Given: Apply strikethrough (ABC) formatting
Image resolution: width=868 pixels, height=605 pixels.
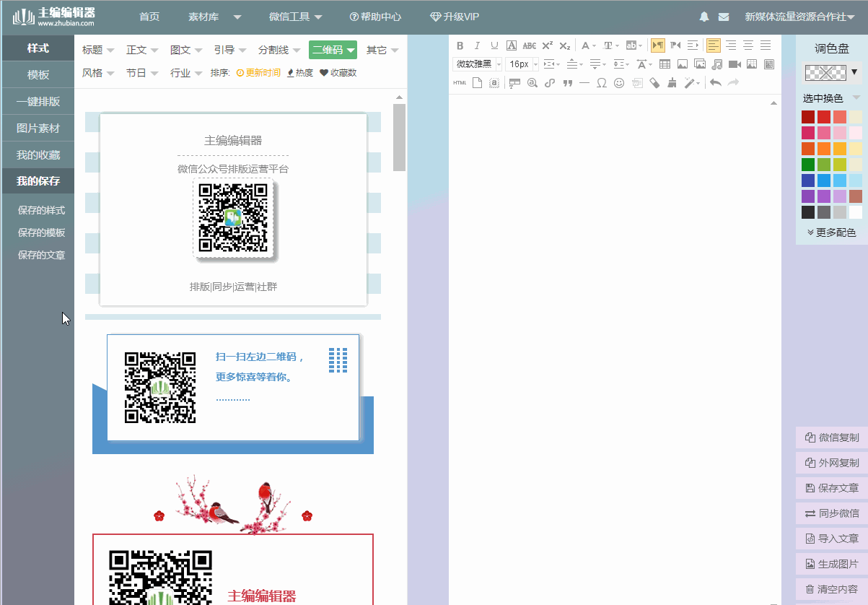Looking at the screenshot, I should point(530,45).
